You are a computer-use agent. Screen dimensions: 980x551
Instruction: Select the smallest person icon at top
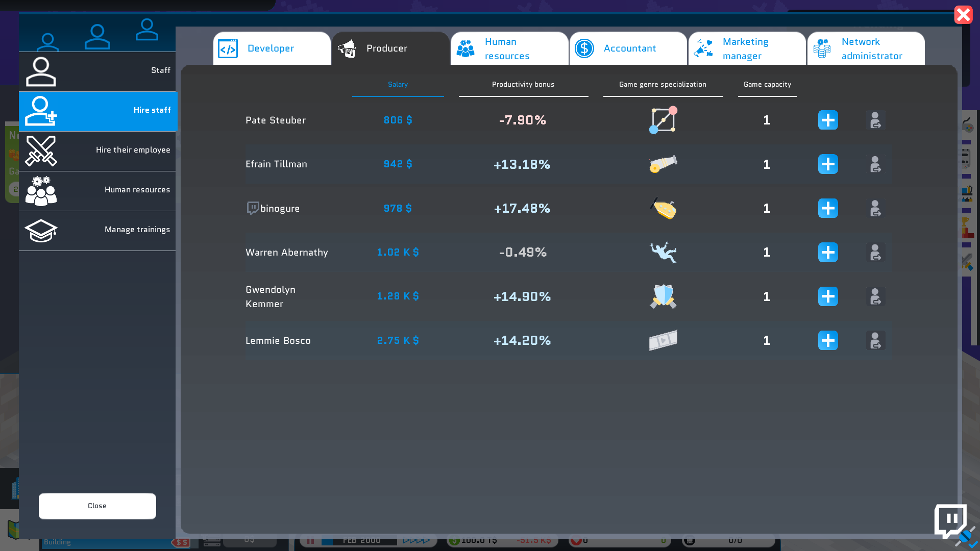click(x=47, y=42)
